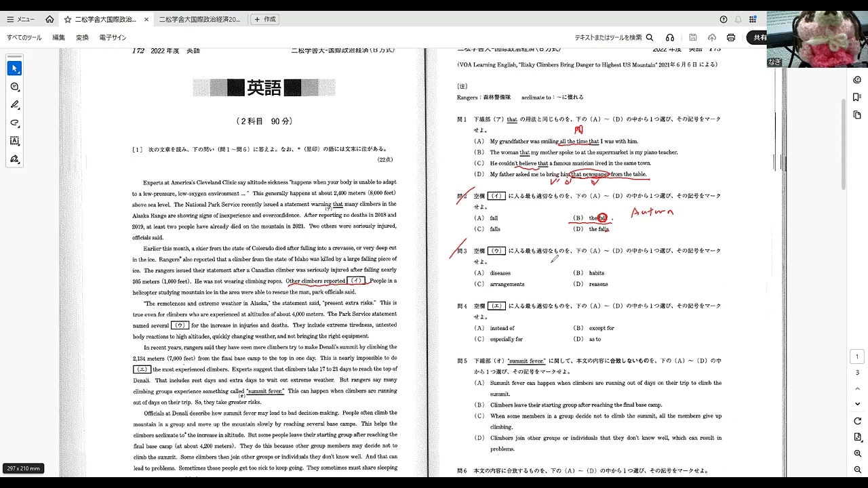Zoom in on the document
This screenshot has height=488, width=868.
coord(857,453)
